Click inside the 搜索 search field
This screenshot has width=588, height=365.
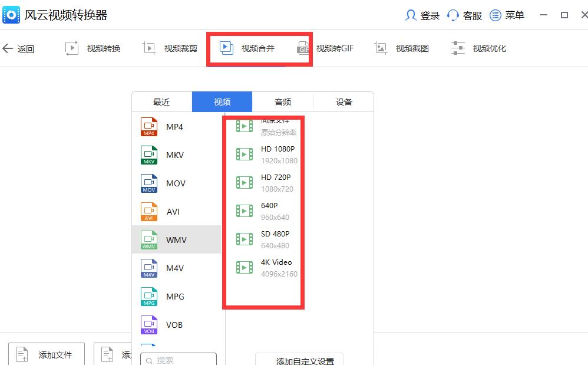[178, 359]
